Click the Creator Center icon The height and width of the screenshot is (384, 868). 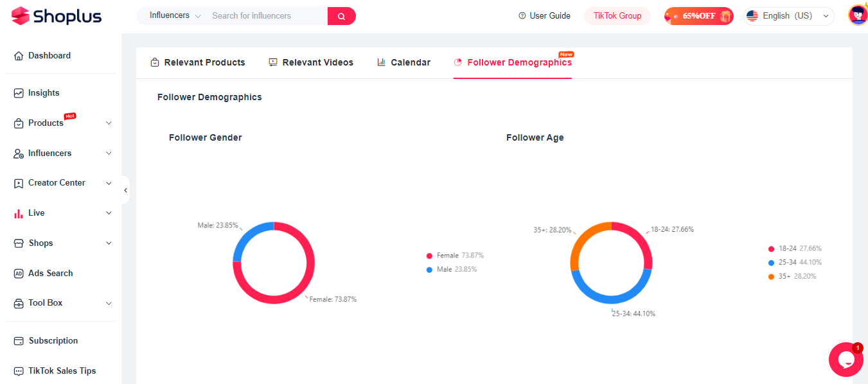19,183
